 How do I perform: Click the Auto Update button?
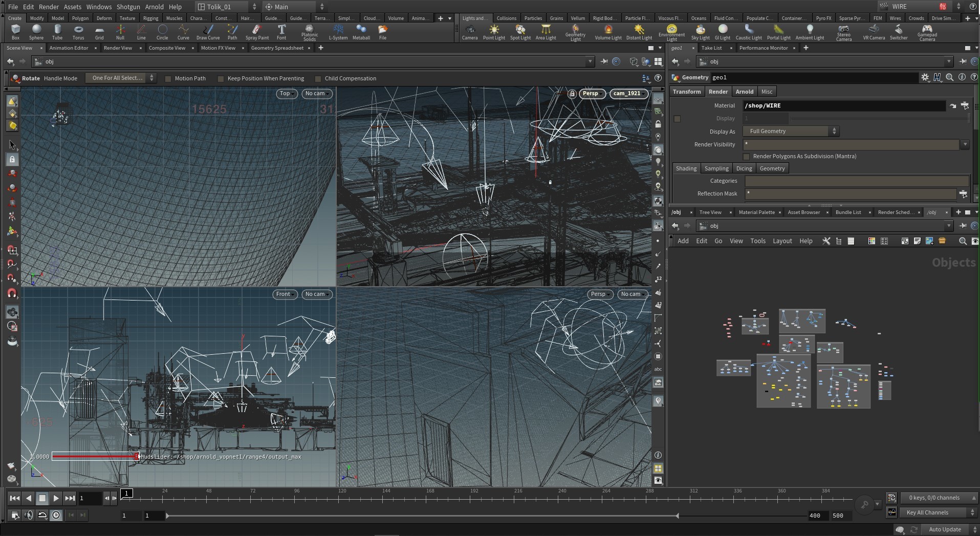point(944,529)
